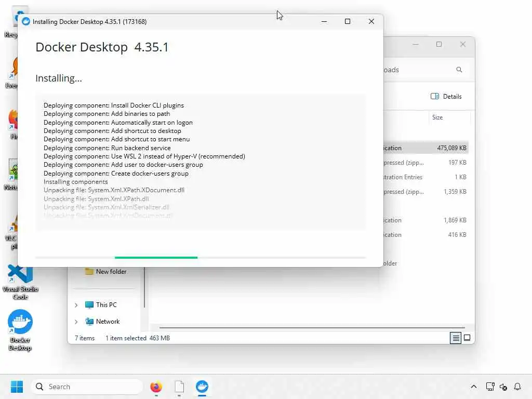Open Firefox from the taskbar
The height and width of the screenshot is (399, 532).
click(156, 387)
